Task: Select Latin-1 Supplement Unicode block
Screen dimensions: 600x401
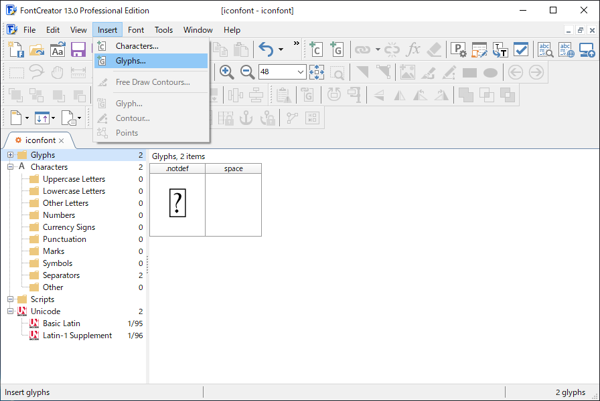Action: coord(77,335)
